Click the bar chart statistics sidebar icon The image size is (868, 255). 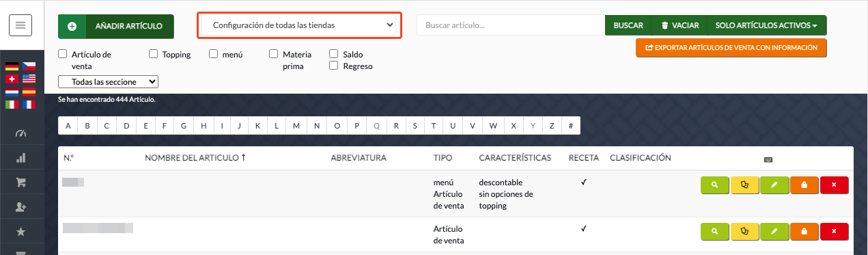[20, 158]
